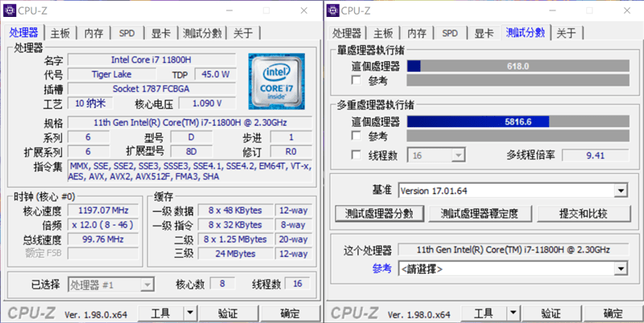Click the 名字 field Intel Core i7 11800H
644x323 pixels.
(151, 60)
